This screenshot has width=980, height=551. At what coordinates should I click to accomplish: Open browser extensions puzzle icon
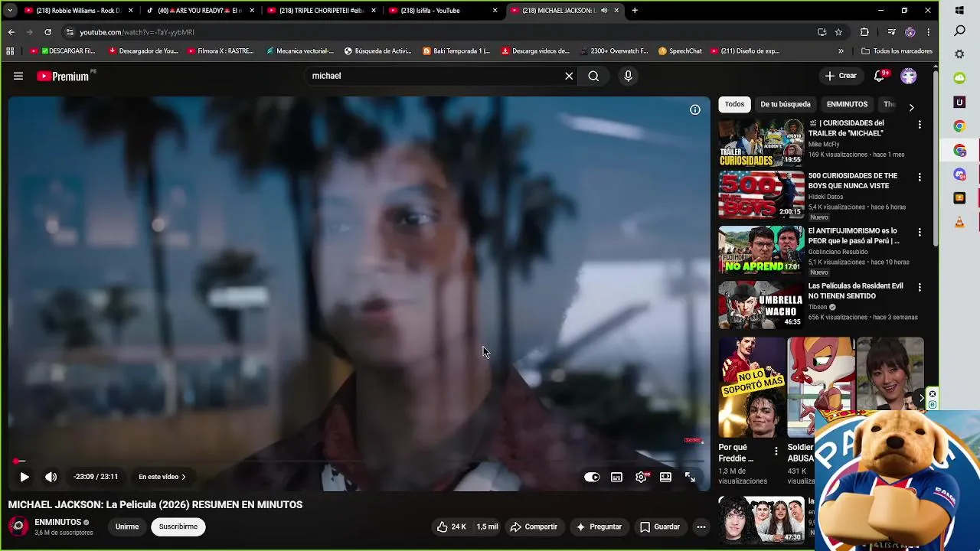[x=864, y=32]
